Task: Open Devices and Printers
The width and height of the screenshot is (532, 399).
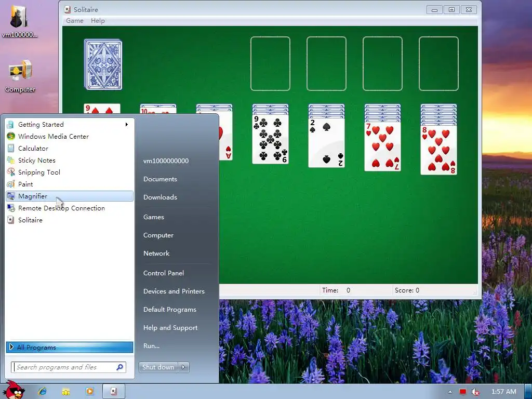Action: 174,291
